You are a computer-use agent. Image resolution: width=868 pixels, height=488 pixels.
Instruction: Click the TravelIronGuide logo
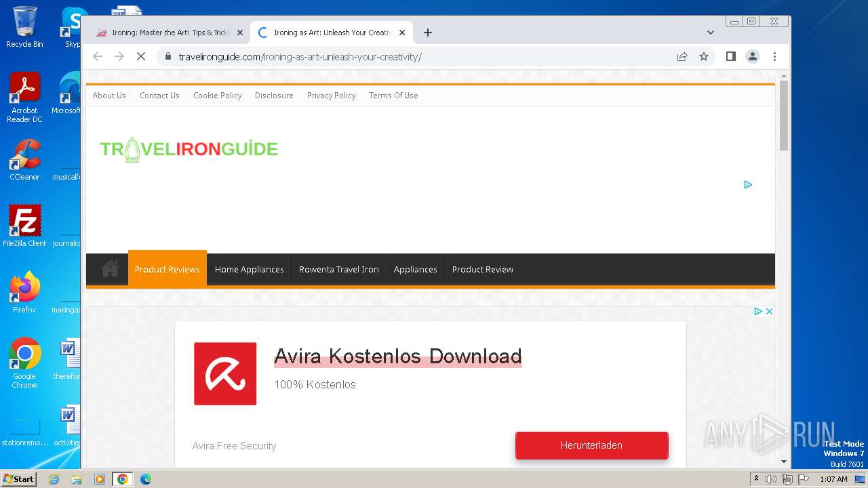click(x=189, y=149)
